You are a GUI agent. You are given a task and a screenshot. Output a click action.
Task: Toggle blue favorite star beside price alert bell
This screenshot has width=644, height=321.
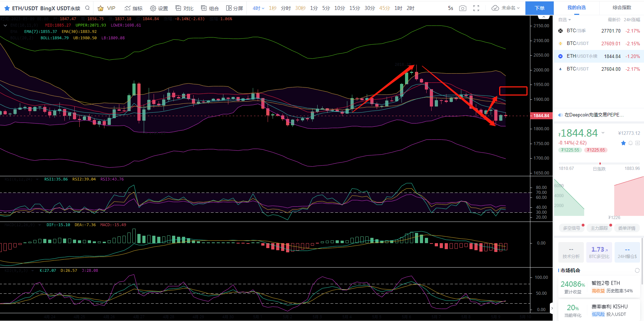tap(623, 143)
